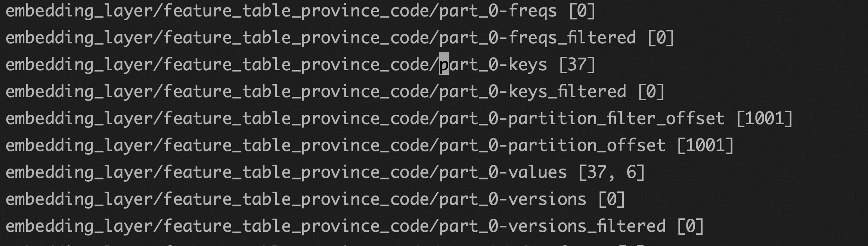This screenshot has width=868, height=246.
Task: Click the [0] right after part_0-versions
Action: pos(611,199)
